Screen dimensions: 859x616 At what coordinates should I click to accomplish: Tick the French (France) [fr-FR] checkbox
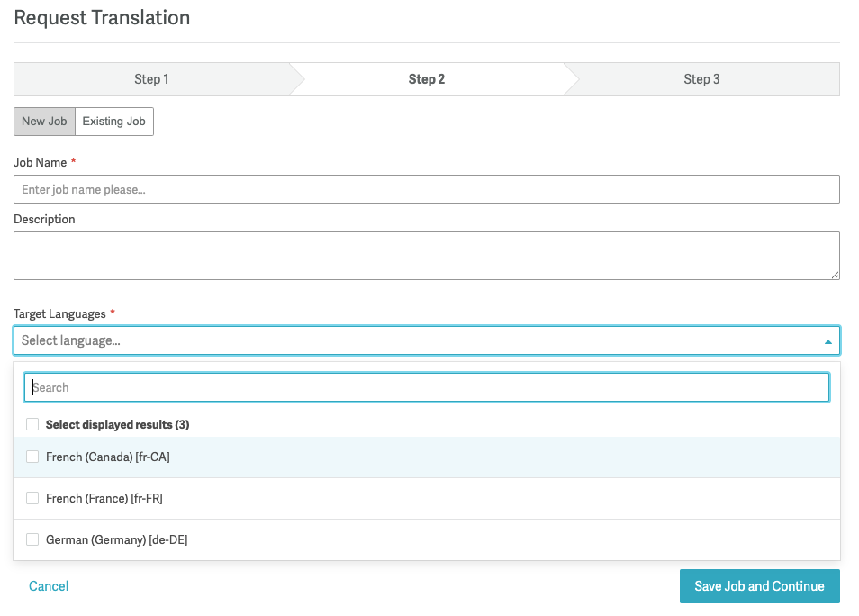32,498
